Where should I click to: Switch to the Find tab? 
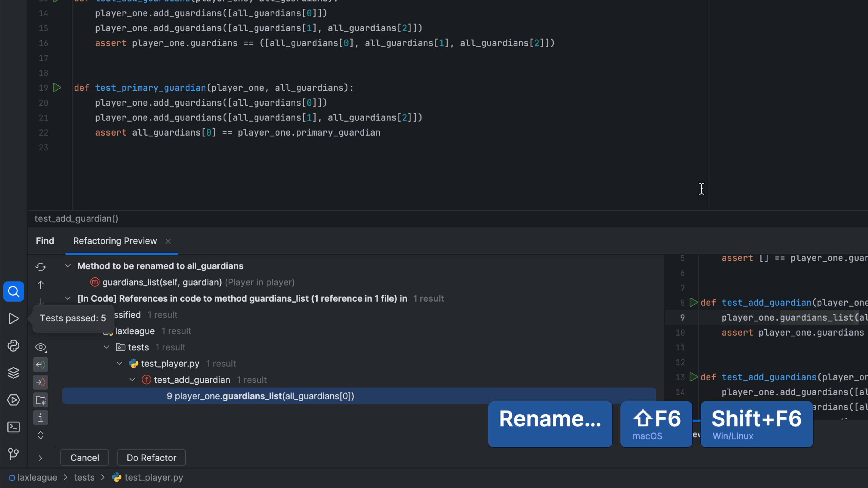pos(45,241)
